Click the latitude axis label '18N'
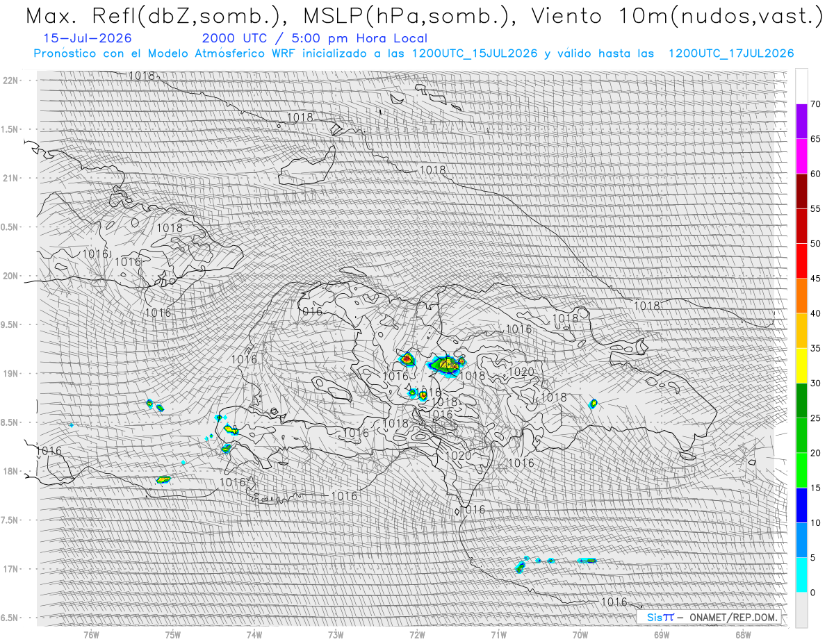Image resolution: width=834 pixels, height=644 pixels. coord(11,472)
